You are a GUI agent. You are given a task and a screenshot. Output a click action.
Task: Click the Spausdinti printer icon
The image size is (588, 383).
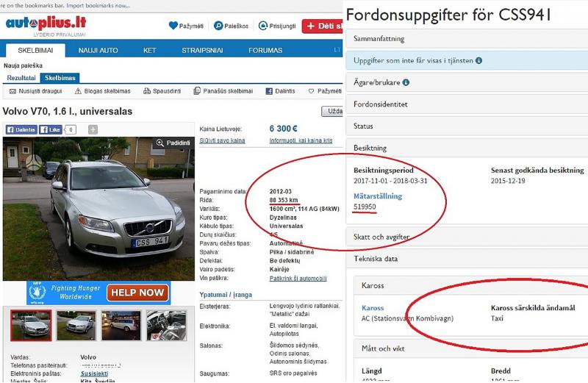(147, 91)
